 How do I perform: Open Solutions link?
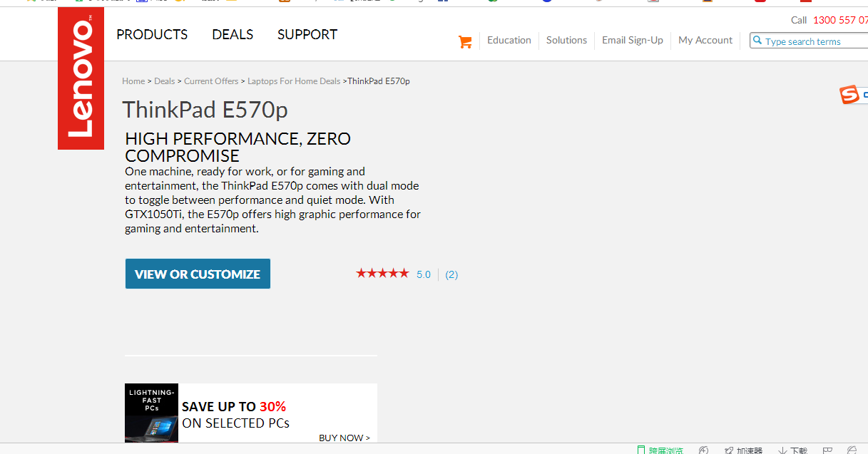click(x=566, y=40)
